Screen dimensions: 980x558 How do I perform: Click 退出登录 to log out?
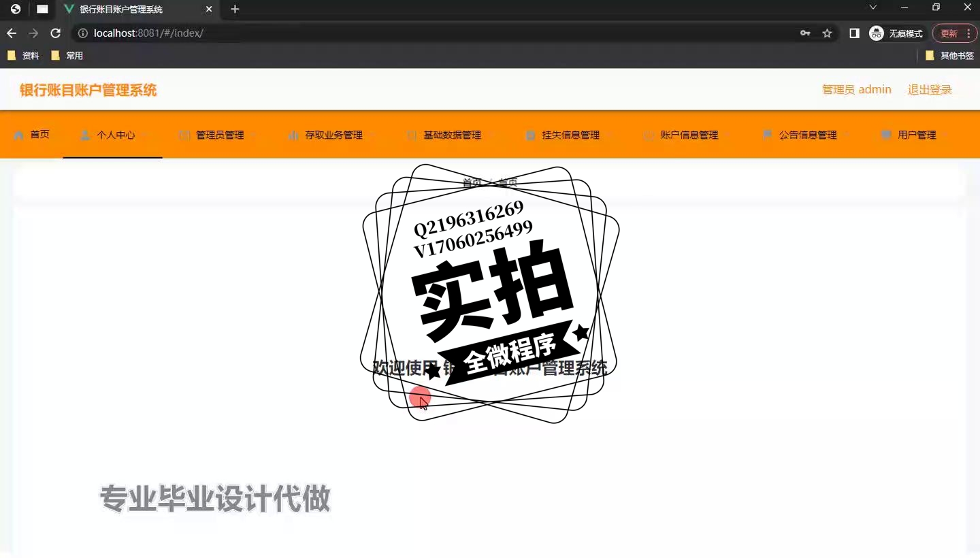[930, 90]
